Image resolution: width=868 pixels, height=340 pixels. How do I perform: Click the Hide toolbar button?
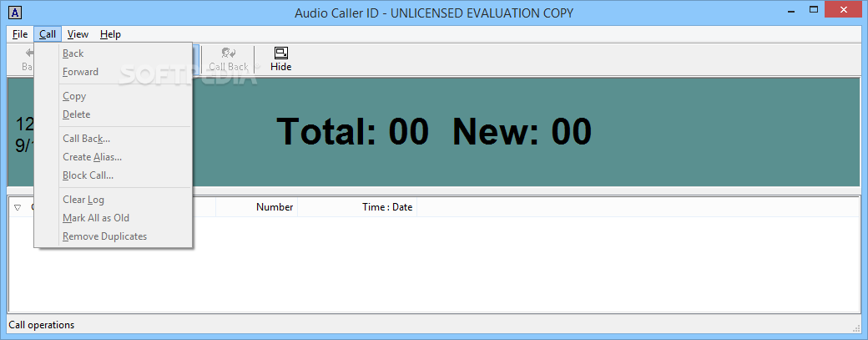coord(280,59)
